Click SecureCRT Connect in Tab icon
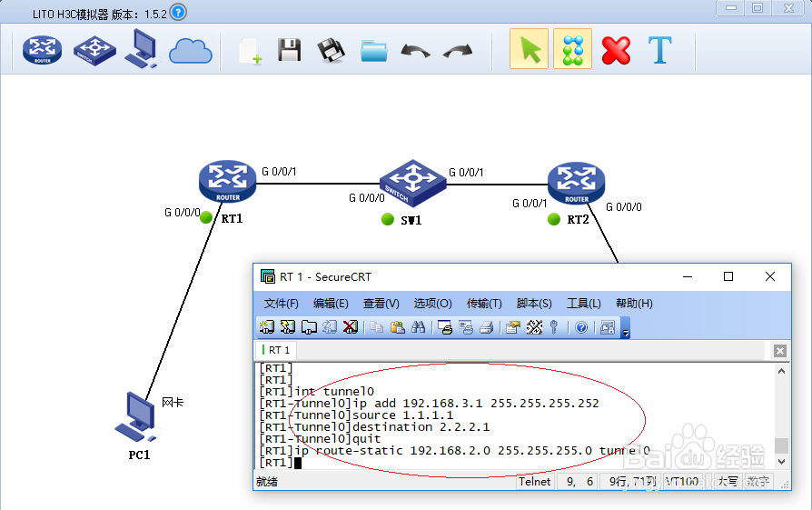Image resolution: width=812 pixels, height=510 pixels. coord(309,327)
